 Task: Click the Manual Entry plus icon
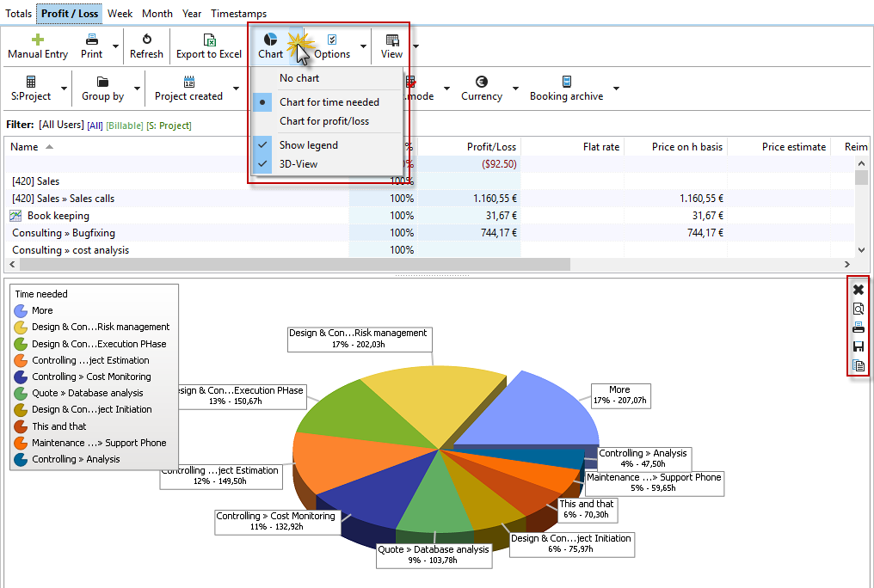(38, 40)
